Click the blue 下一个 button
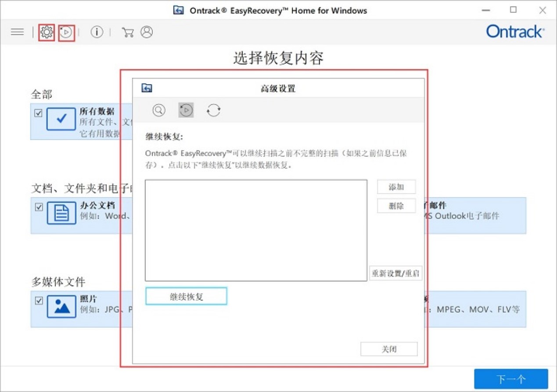This screenshot has height=392, width=557. click(511, 379)
